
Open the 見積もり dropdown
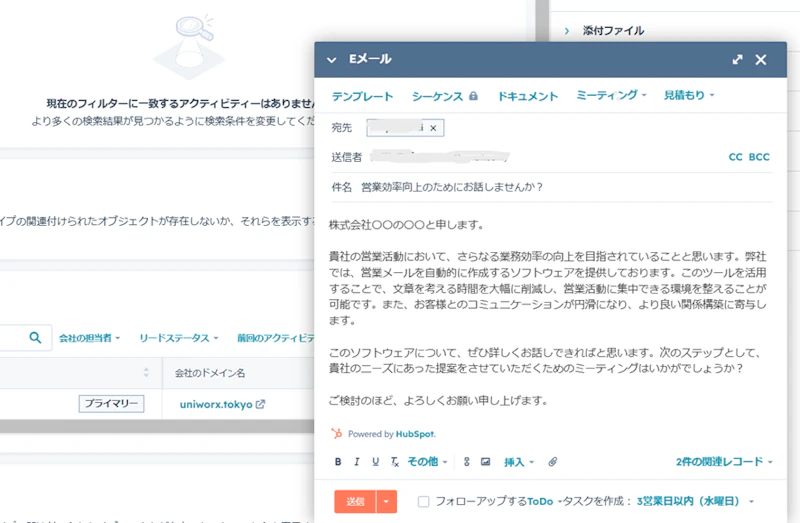pyautogui.click(x=689, y=95)
